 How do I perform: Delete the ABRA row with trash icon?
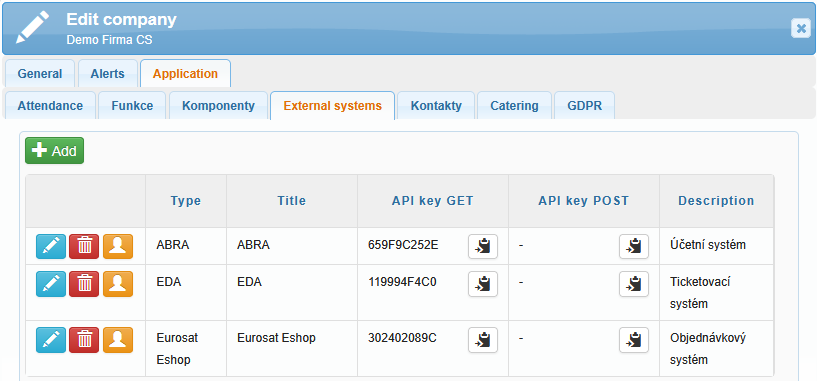click(x=84, y=247)
